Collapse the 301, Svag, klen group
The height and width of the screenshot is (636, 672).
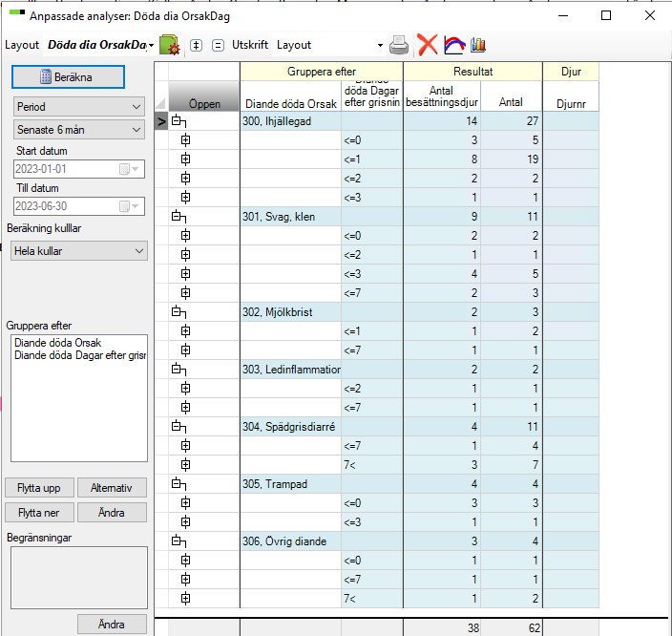click(x=178, y=217)
